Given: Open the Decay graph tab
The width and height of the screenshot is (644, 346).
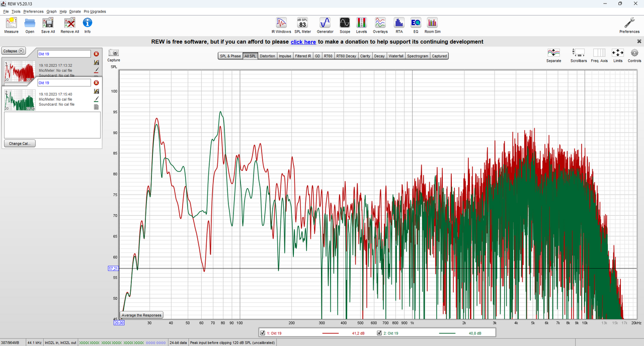Looking at the screenshot, I should (379, 56).
